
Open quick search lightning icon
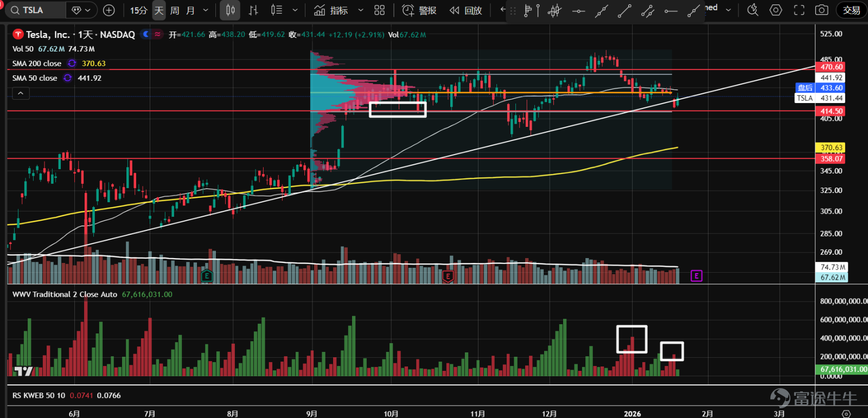(x=752, y=10)
